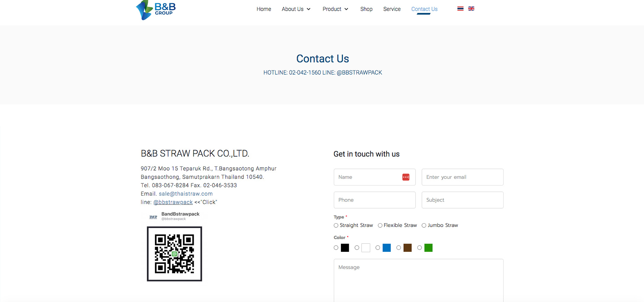Click the B&B STRAW PACK CO.,LTD. heading

(x=195, y=153)
